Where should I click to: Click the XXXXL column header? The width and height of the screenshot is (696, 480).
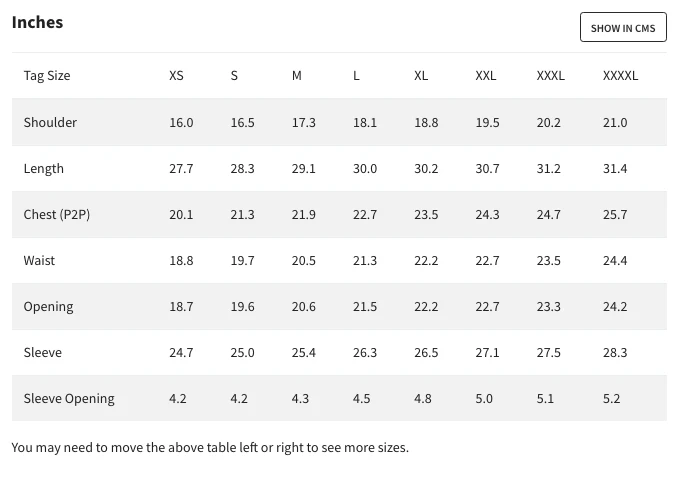tap(620, 76)
